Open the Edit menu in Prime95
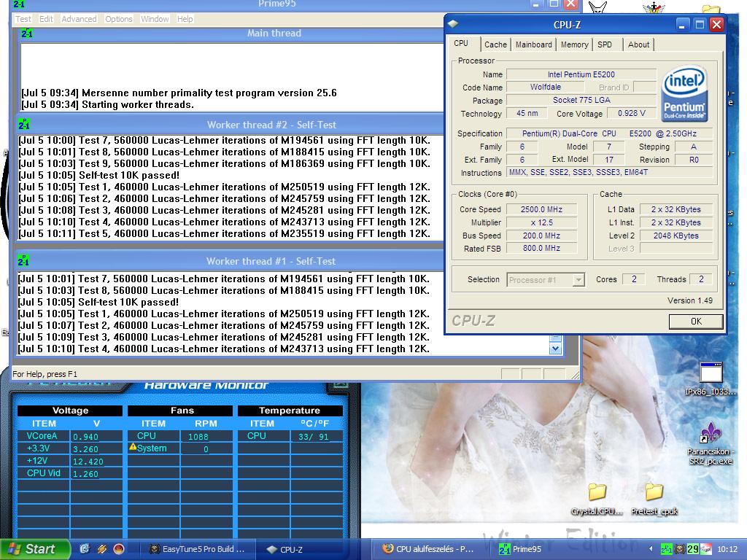Image resolution: width=747 pixels, height=560 pixels. [x=46, y=19]
